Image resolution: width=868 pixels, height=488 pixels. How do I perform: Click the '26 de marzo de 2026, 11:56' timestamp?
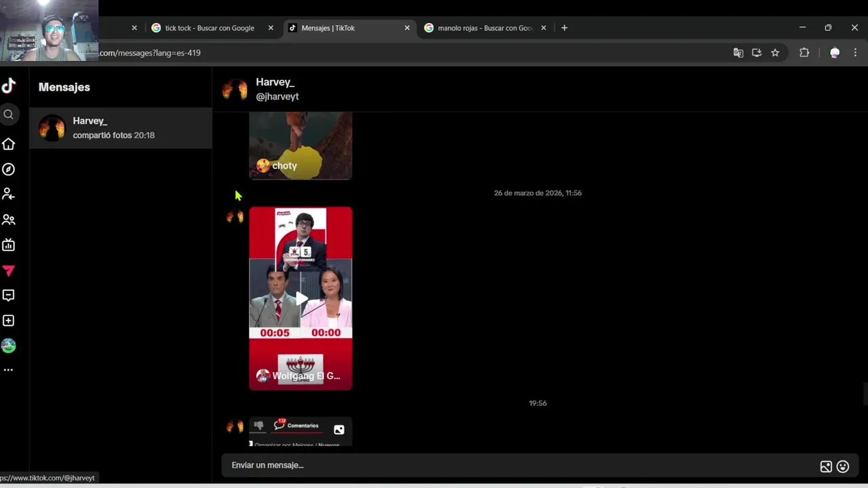click(538, 193)
